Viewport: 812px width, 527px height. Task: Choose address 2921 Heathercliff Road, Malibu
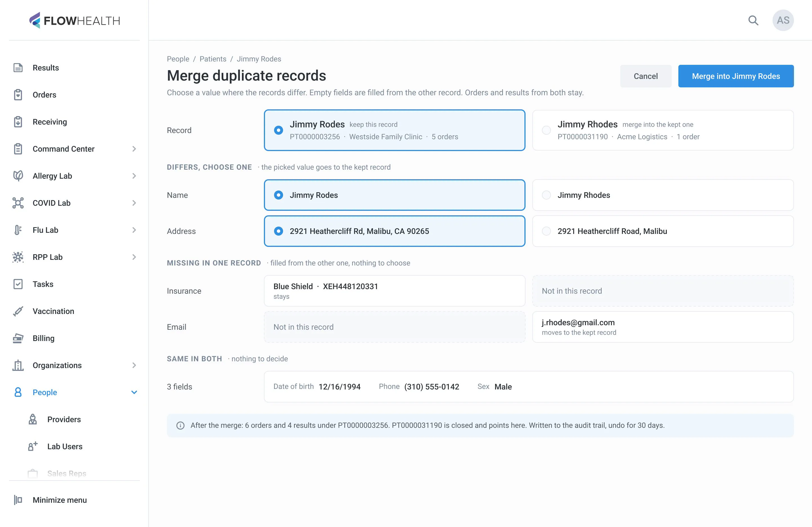click(x=663, y=231)
